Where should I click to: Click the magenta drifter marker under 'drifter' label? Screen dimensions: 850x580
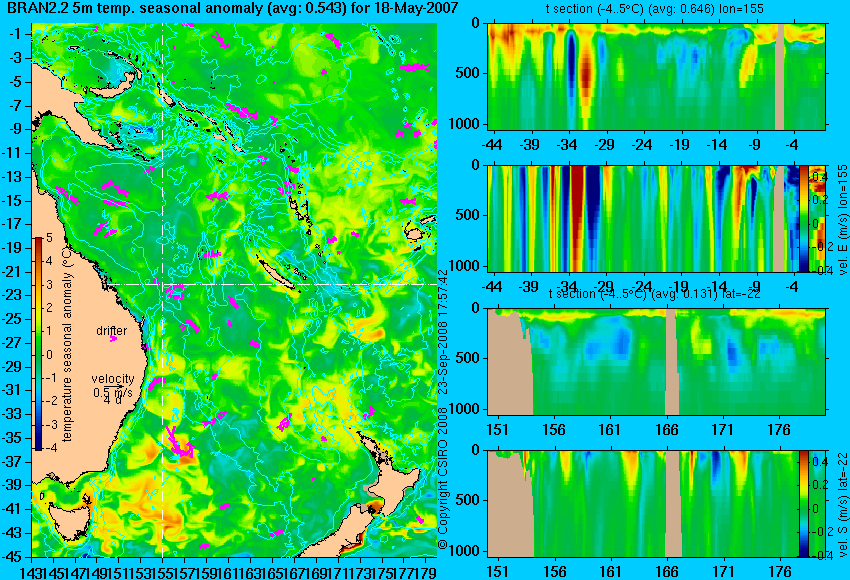coord(113,339)
